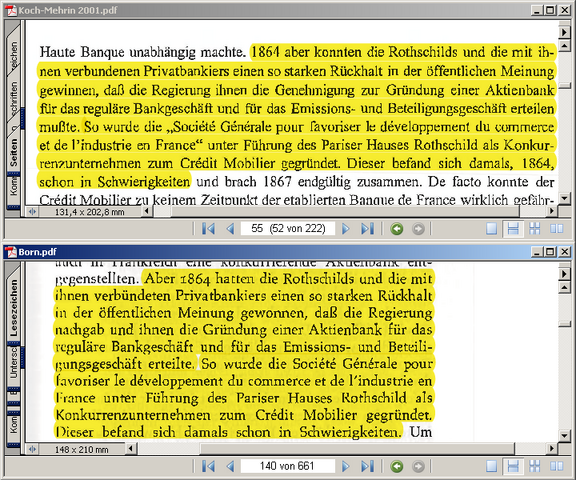Select facing pages layout in Koch-Mehrin window
The image size is (576, 480).
[557, 229]
